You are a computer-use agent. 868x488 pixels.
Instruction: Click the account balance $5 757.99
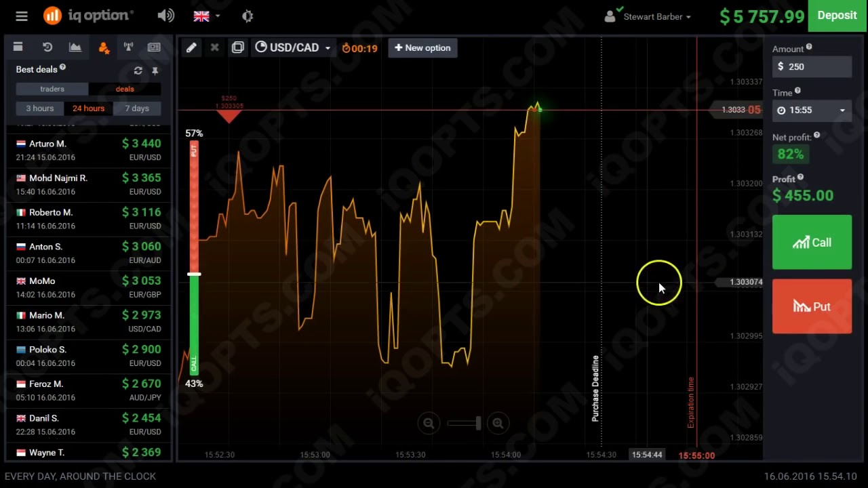tap(762, 16)
